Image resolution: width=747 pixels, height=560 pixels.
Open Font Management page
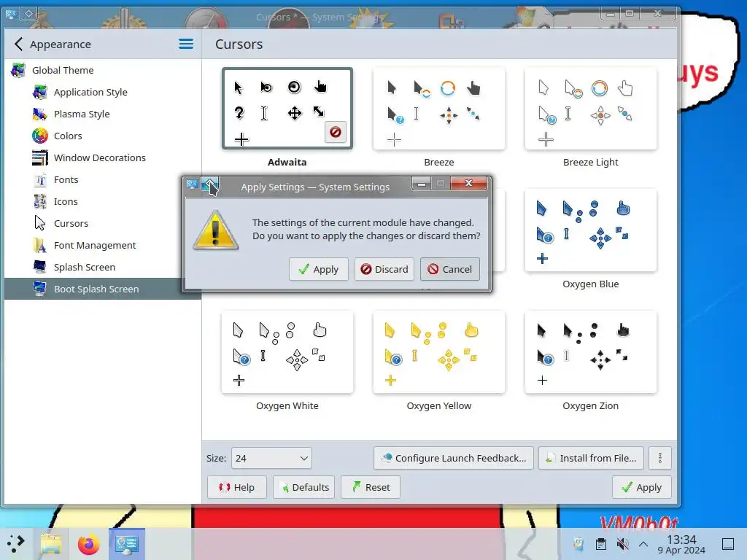(102, 245)
